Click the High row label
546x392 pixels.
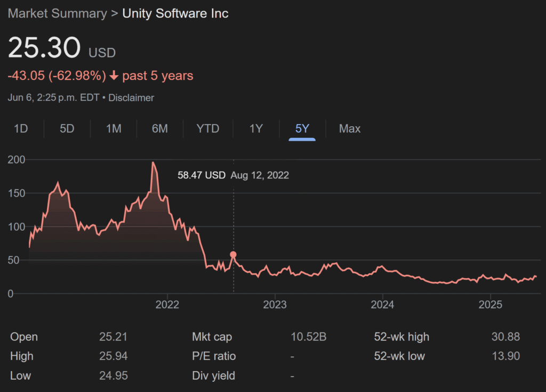[21, 356]
